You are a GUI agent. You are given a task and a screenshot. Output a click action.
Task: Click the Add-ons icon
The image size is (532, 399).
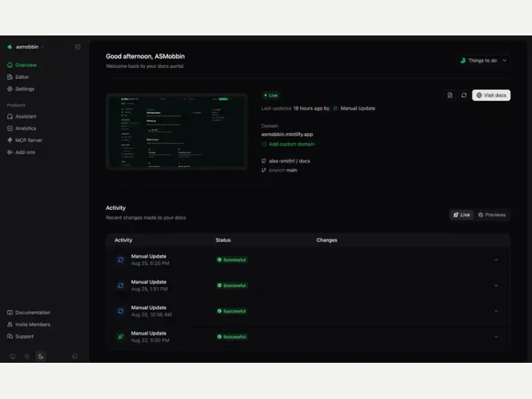pyautogui.click(x=10, y=152)
